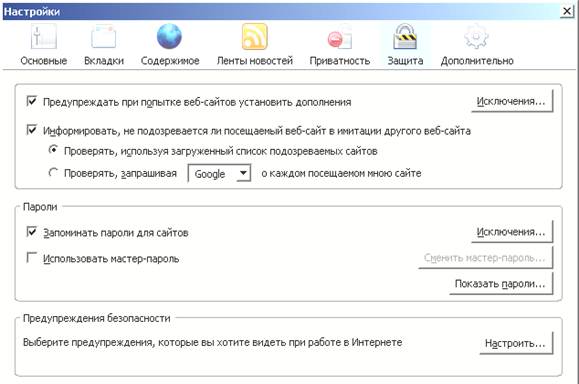Click the Пароли group heading
Screen dimensions: 579x384
tap(40, 207)
